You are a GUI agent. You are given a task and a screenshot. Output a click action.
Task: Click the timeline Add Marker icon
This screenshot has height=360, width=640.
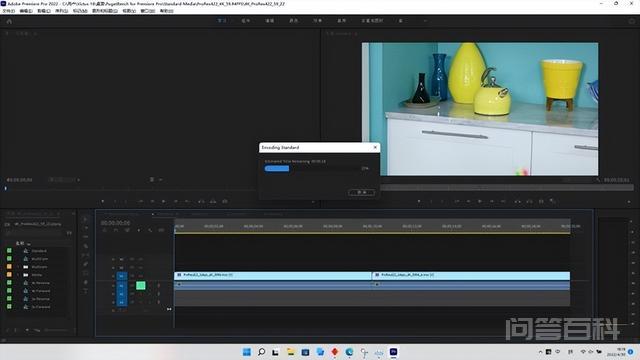(x=139, y=231)
